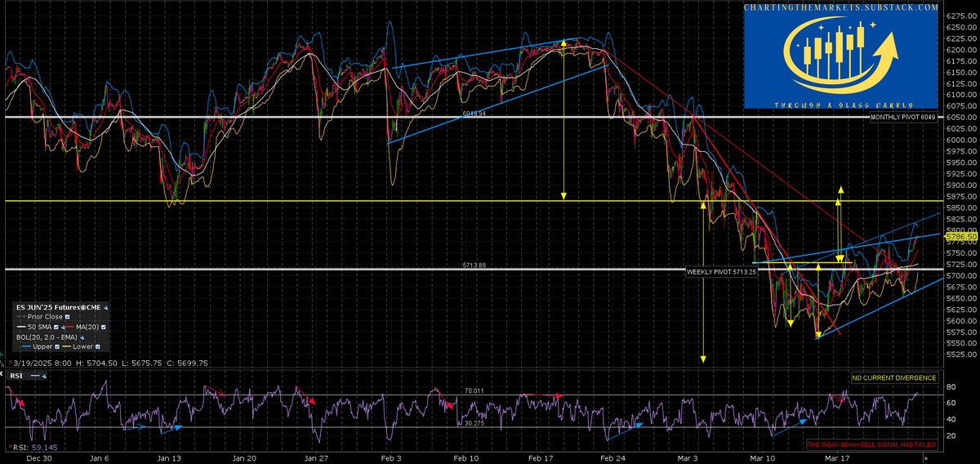Click the time axis scroll arrow at bottom right

point(924,458)
